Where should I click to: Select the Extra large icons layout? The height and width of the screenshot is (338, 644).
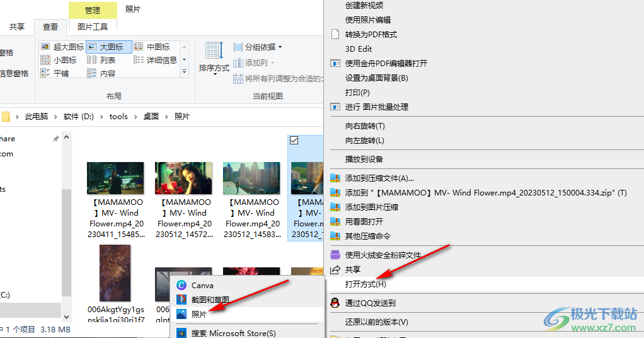click(63, 47)
